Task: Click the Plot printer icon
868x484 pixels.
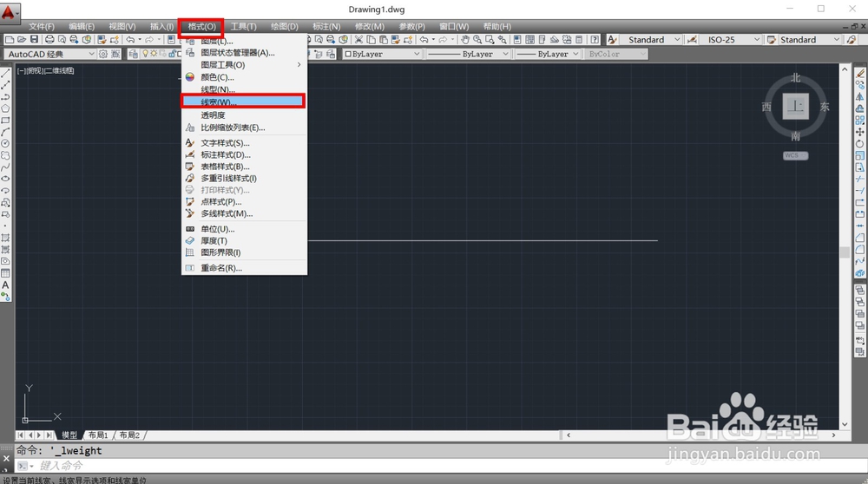Action: point(49,39)
